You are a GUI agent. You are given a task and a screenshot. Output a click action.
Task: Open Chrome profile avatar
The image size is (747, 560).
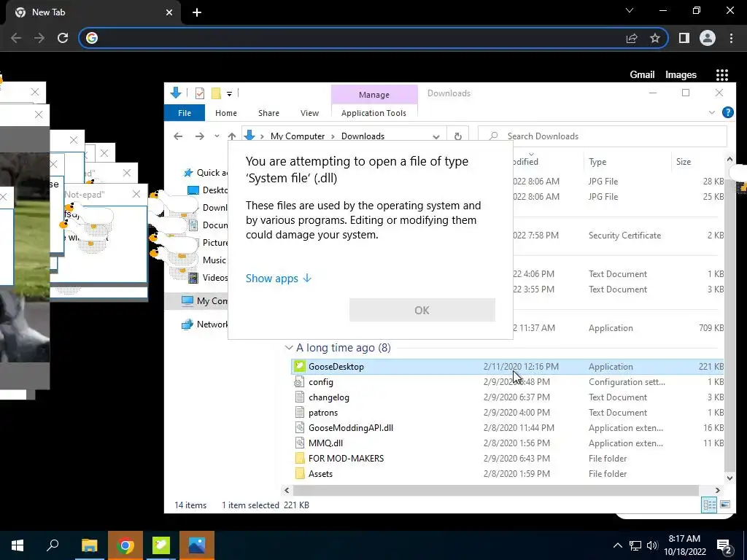click(x=708, y=38)
